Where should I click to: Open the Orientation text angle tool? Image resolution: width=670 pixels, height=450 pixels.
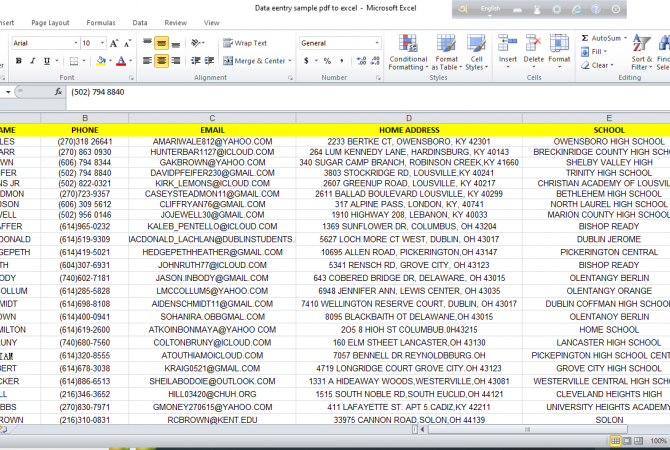pos(197,43)
